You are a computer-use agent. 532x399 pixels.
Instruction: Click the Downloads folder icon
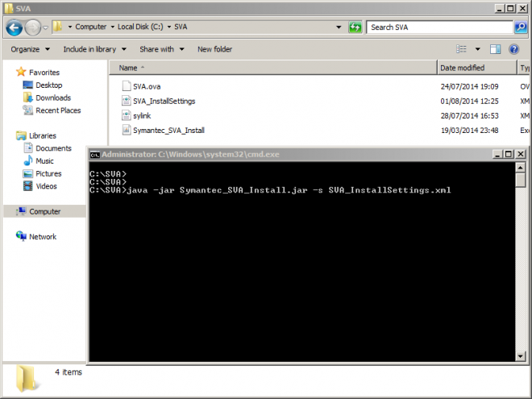click(27, 98)
